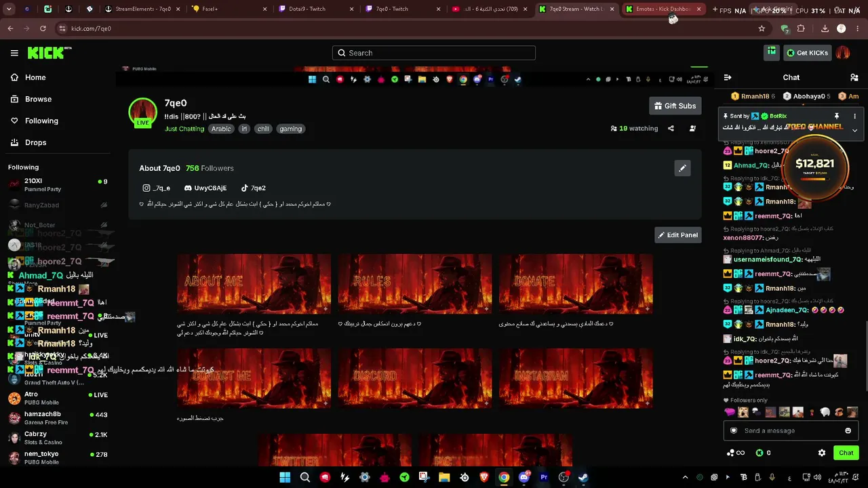Image resolution: width=868 pixels, height=488 pixels.
Task: Open the INSTAGRAM panel image
Action: (576, 378)
